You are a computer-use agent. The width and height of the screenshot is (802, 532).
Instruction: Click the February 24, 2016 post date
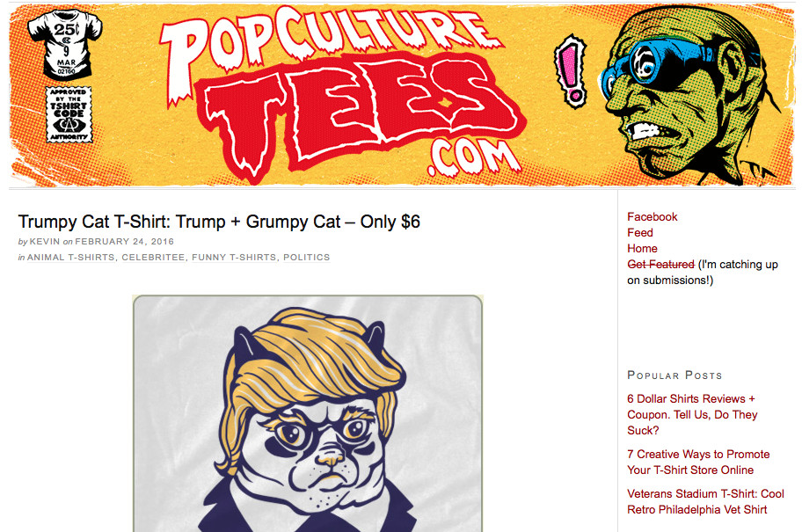(x=124, y=242)
